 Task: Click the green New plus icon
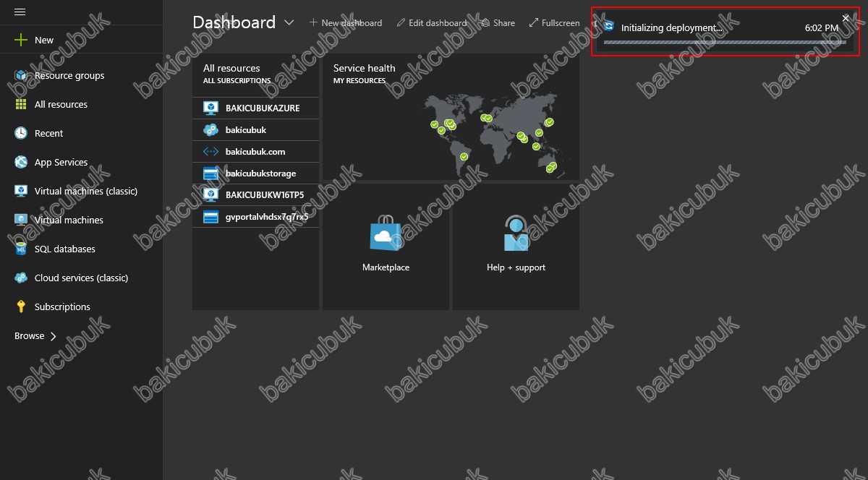pos(21,40)
